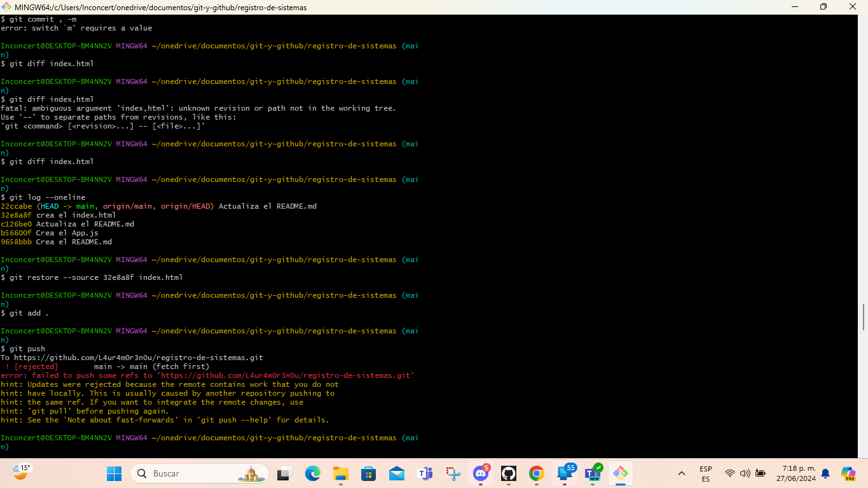Click the 'hint: Updates were rejected' line
Image resolution: width=868 pixels, height=488 pixels.
(x=170, y=384)
